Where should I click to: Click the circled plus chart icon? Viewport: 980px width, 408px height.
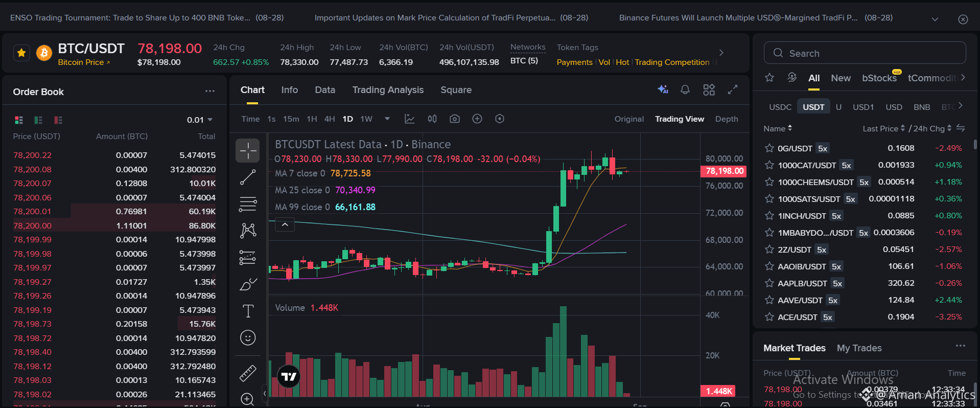477,119
